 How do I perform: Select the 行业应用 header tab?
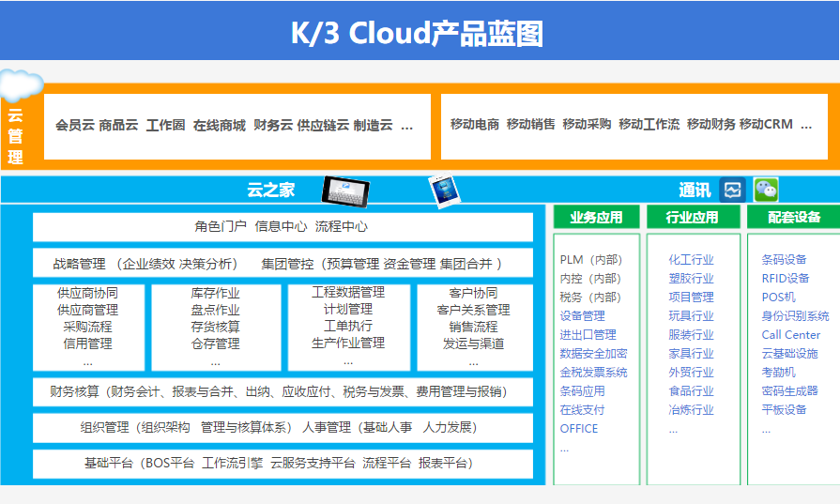[x=692, y=217]
